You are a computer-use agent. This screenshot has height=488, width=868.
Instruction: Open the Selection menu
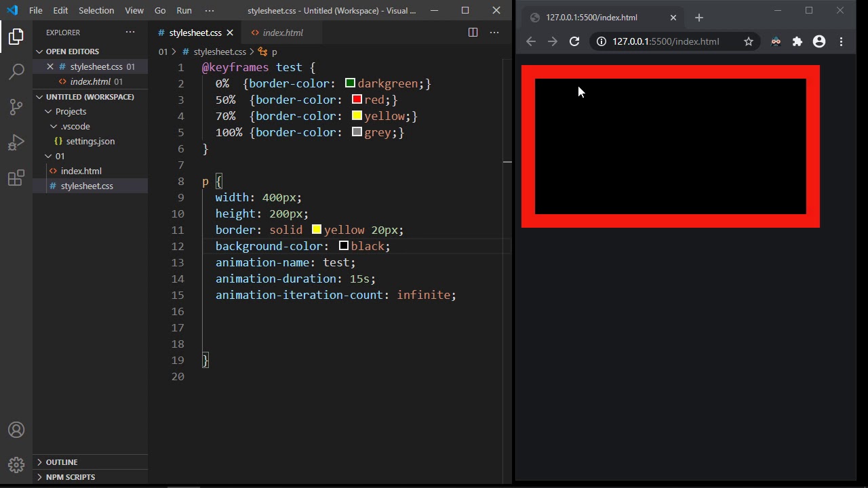(96, 10)
